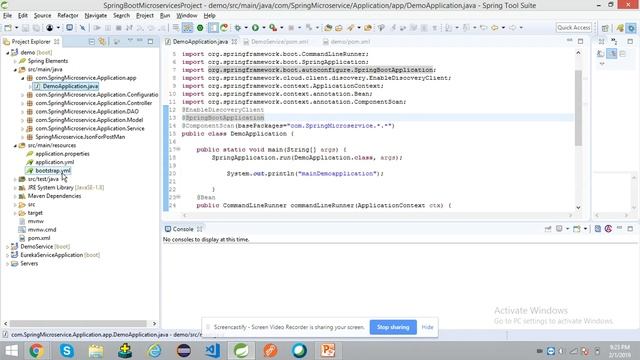Select the root pom.xml file

coord(39,238)
